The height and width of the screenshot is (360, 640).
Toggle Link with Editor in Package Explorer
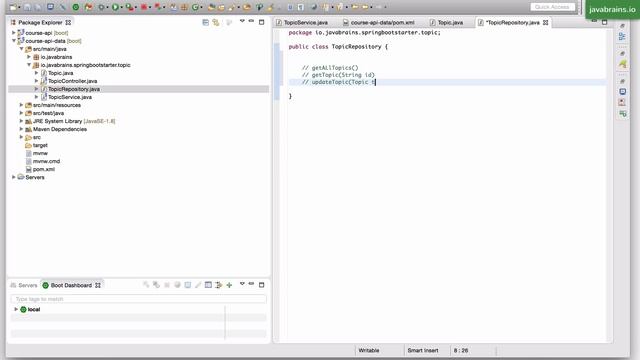216,22
